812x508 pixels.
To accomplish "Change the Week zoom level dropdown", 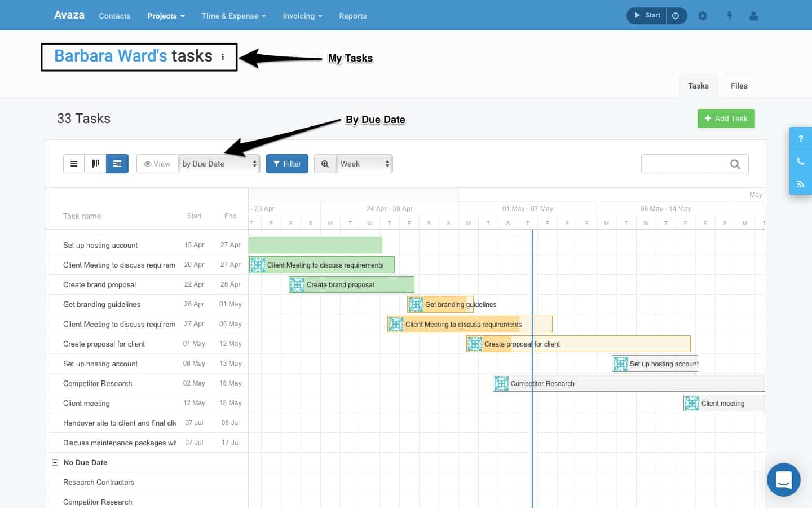I will click(x=363, y=164).
